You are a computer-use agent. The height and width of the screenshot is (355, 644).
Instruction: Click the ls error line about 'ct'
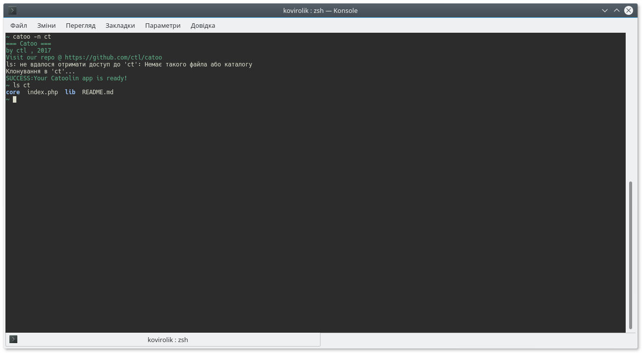click(x=129, y=64)
